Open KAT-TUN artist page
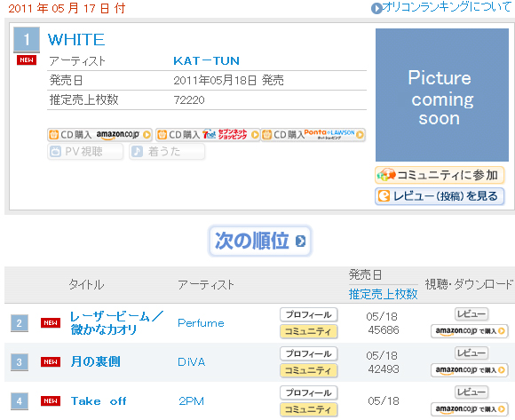515x420 pixels. 206,60
